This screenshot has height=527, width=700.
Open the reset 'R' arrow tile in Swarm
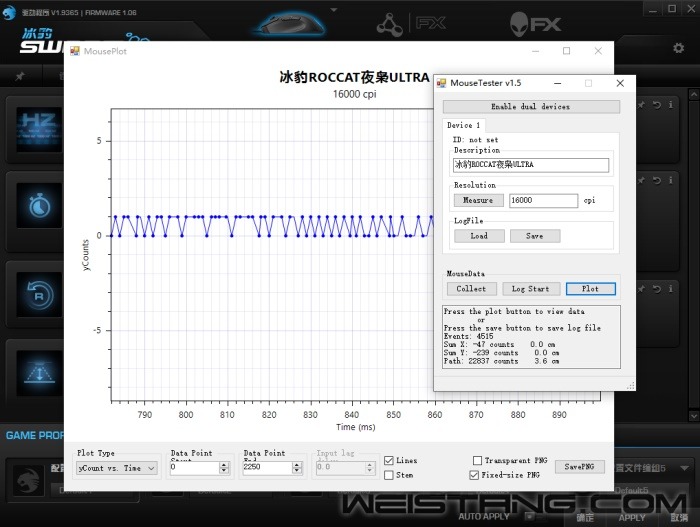point(39,295)
